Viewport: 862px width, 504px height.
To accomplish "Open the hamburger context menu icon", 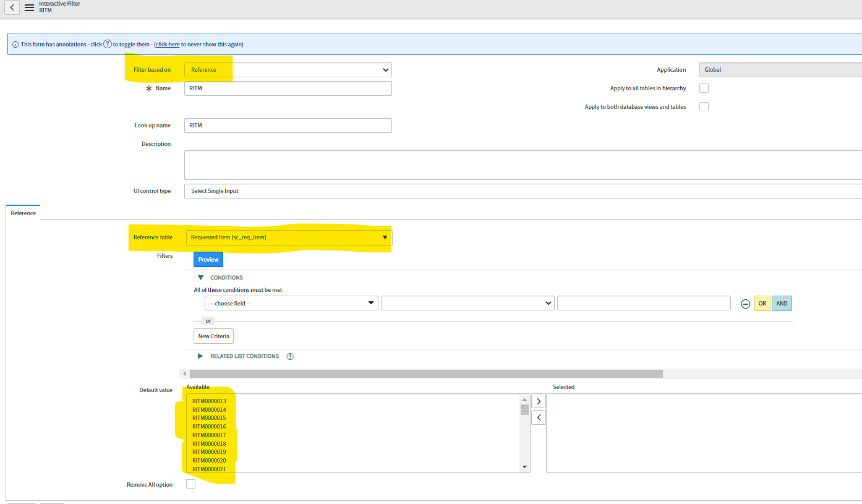I will click(x=29, y=7).
